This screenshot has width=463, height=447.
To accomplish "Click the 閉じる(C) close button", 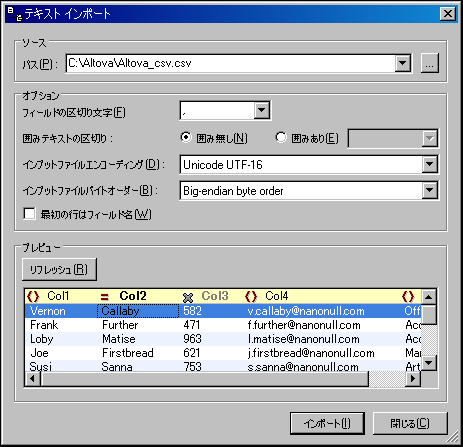I will (410, 423).
